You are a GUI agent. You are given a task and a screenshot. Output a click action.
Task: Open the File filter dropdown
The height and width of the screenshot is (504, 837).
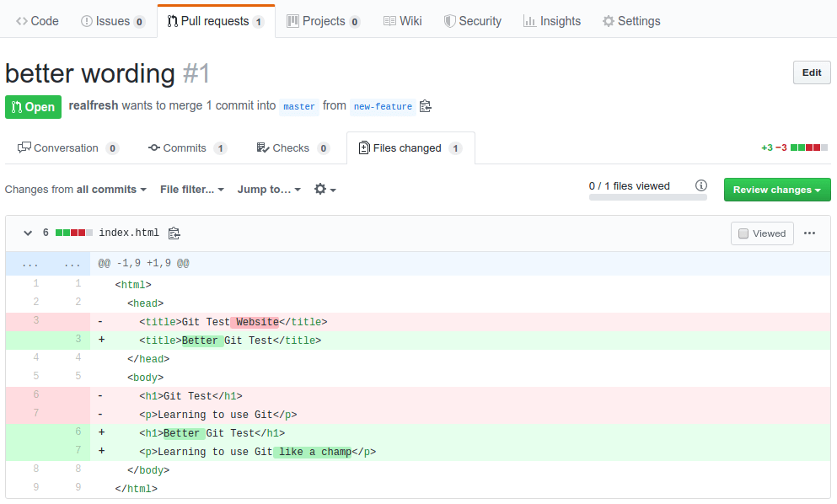click(x=191, y=190)
